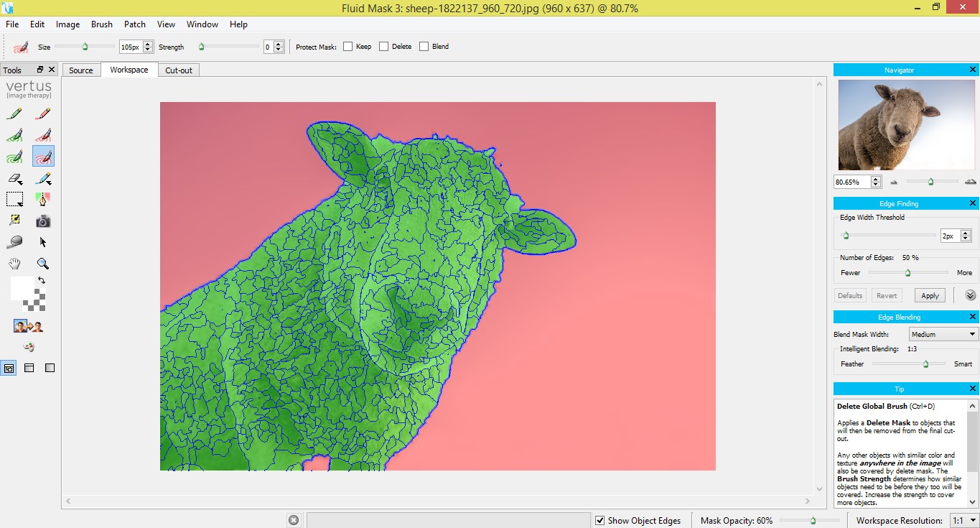Select the Hand pan tool
The image size is (980, 528).
tap(14, 264)
